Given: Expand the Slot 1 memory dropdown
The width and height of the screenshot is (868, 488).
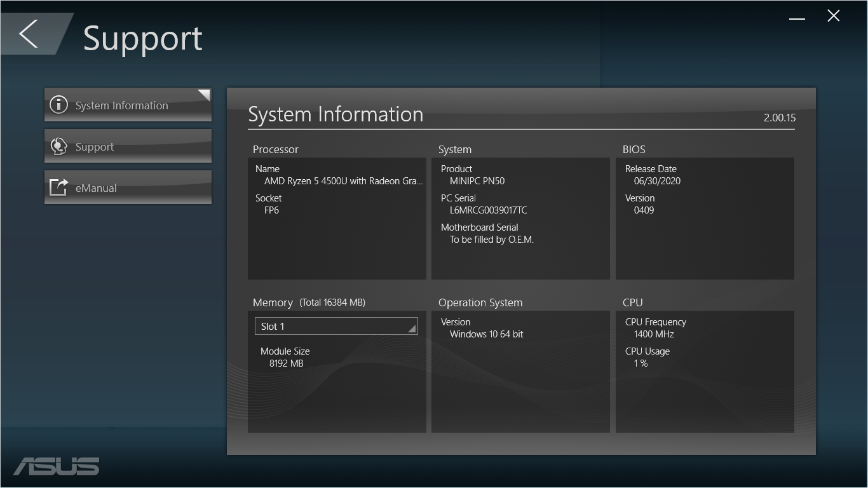Looking at the screenshot, I should click(x=336, y=326).
